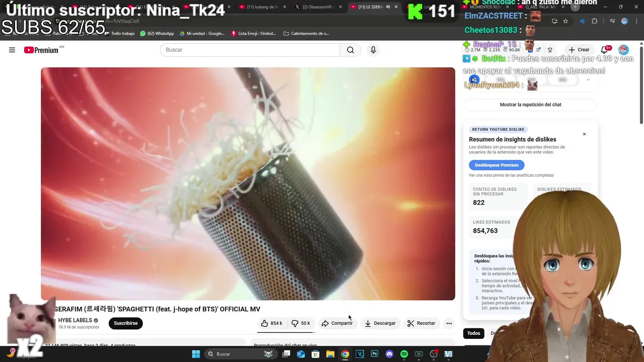This screenshot has width=644, height=362.
Task: Click the magnifier search button
Action: 350,50
